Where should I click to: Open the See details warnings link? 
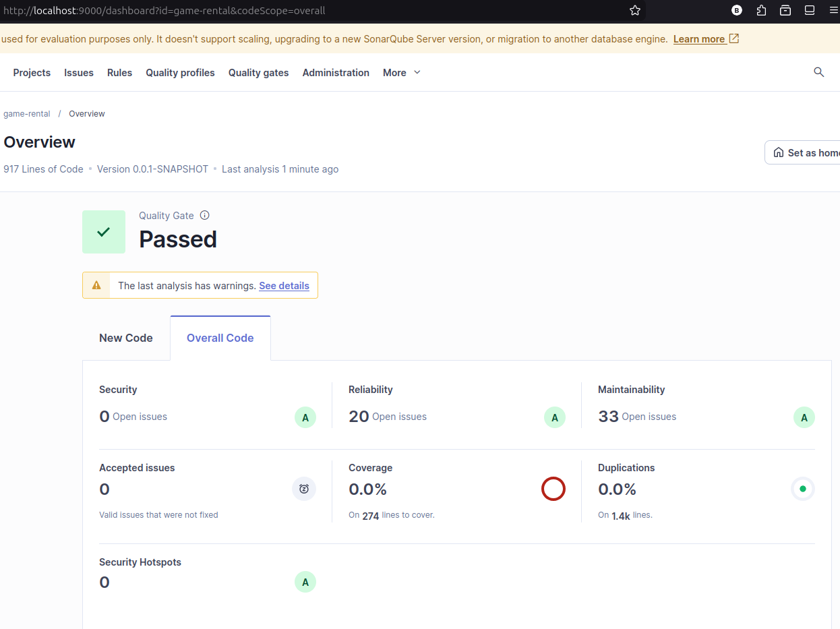pyautogui.click(x=284, y=286)
